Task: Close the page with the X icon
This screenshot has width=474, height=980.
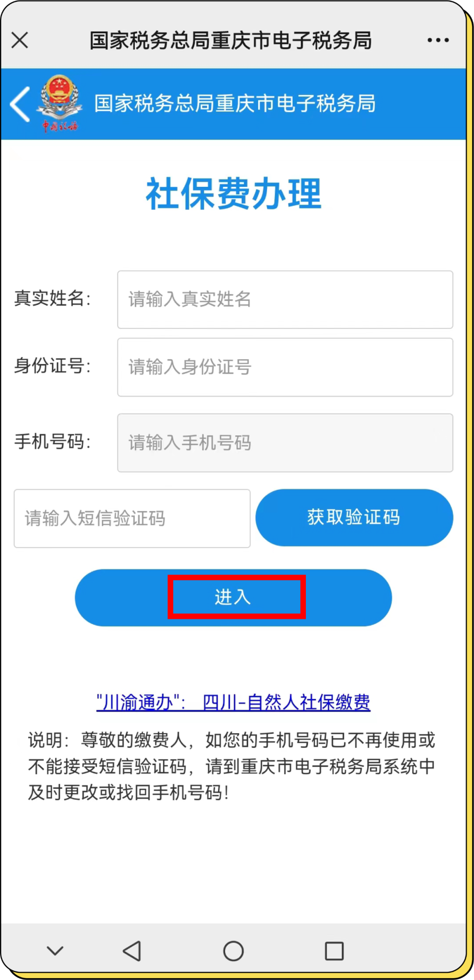Action: [20, 40]
